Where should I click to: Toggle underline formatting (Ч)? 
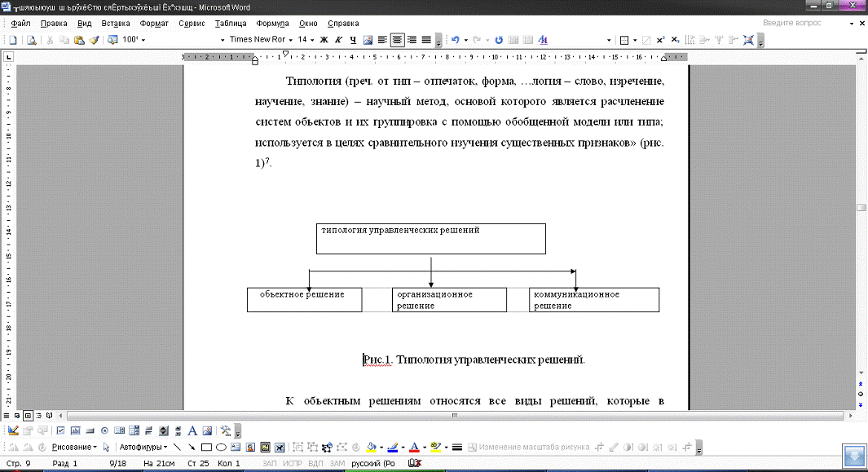353,39
